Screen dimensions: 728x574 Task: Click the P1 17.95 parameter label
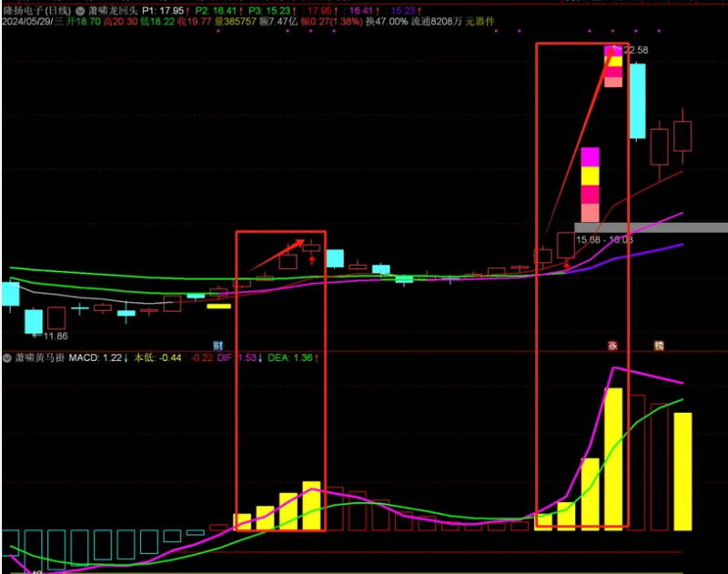165,9
